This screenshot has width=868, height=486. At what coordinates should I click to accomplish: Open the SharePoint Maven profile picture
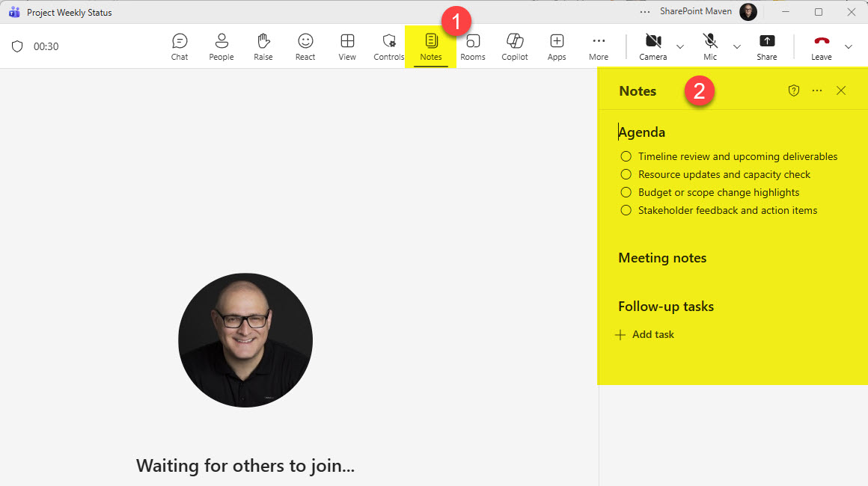(748, 12)
